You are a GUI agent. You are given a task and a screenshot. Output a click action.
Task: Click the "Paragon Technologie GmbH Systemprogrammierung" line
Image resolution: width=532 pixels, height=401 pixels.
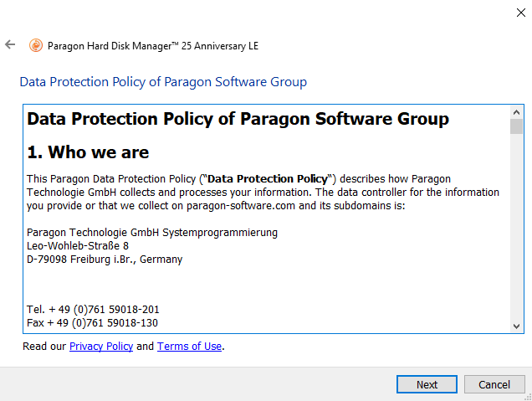click(152, 232)
